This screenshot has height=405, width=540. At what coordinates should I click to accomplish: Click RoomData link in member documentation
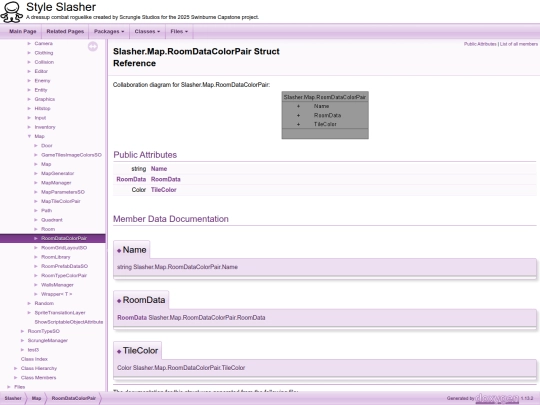(x=132, y=318)
